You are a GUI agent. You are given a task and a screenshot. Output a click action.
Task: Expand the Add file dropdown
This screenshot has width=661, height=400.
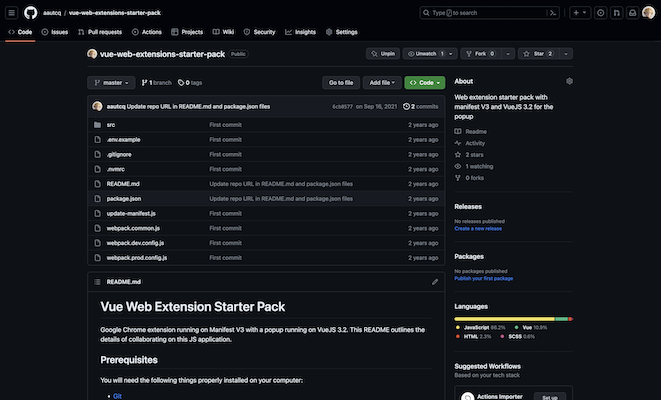pos(382,83)
